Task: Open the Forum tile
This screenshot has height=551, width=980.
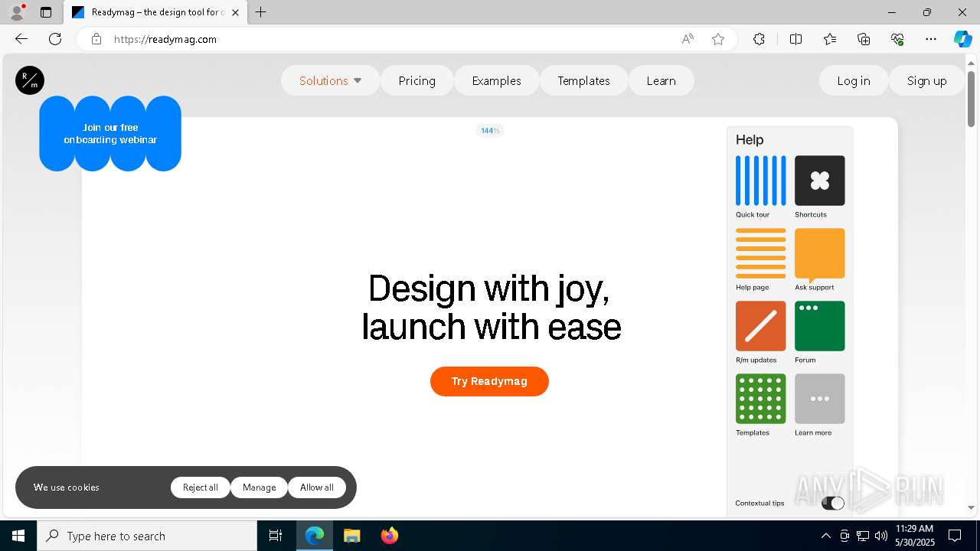Action: (x=819, y=326)
